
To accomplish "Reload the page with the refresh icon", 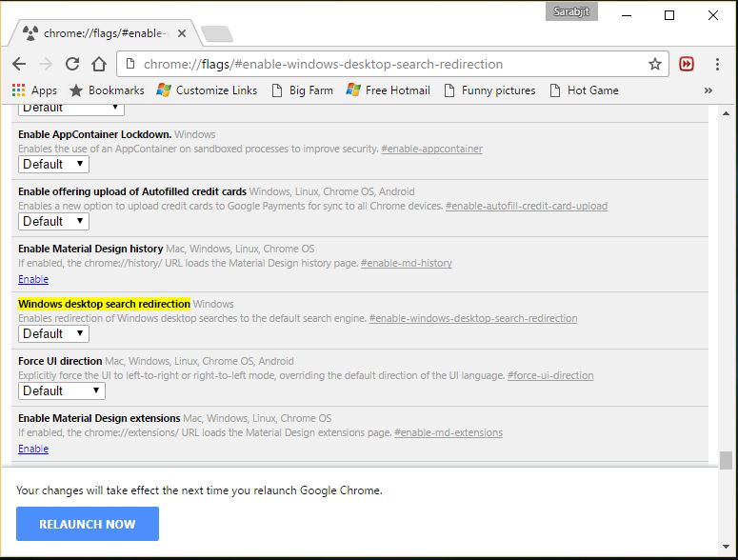I will (x=72, y=64).
